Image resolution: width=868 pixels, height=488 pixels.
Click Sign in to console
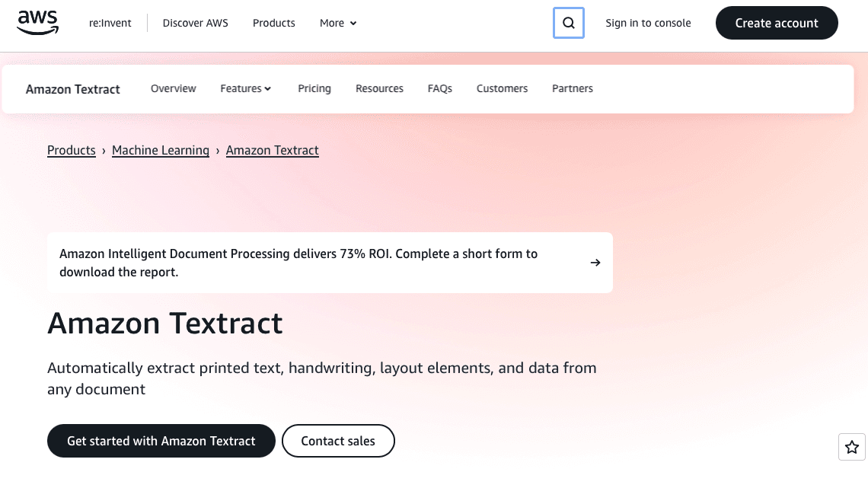648,24
